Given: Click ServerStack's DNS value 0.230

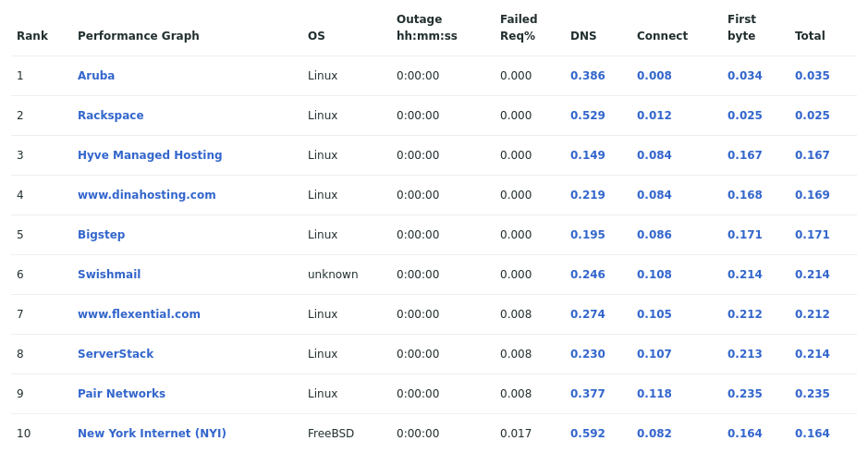Looking at the screenshot, I should tap(587, 354).
